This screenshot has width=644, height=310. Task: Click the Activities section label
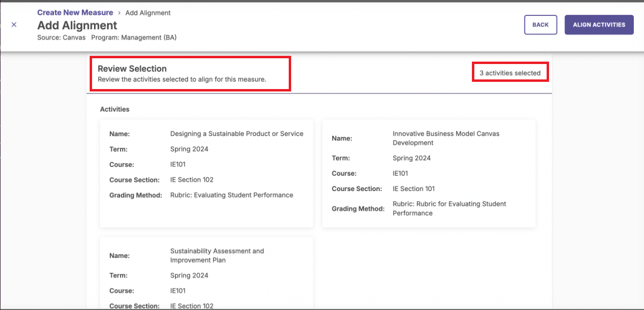[115, 109]
